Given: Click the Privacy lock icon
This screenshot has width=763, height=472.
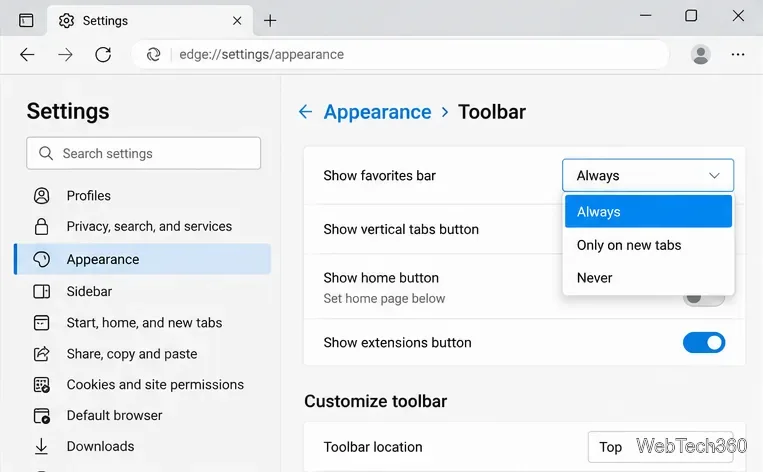Looking at the screenshot, I should point(41,226).
